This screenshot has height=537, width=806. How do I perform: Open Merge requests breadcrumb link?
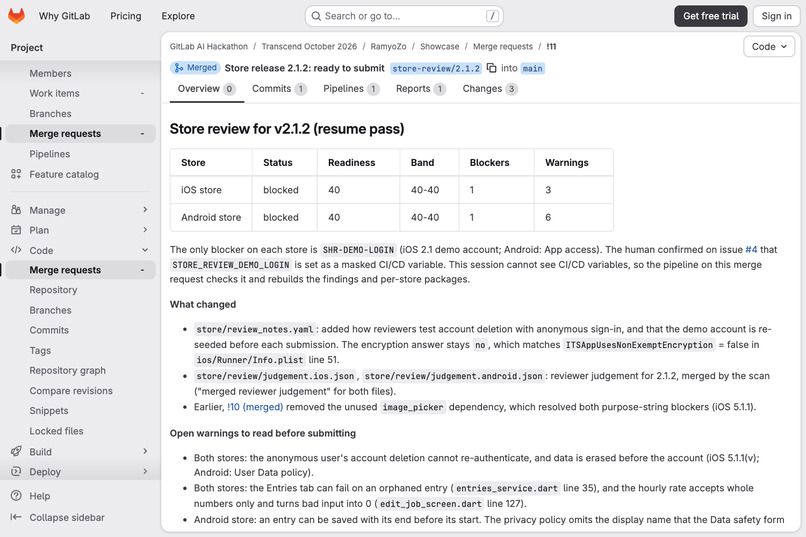pos(503,46)
